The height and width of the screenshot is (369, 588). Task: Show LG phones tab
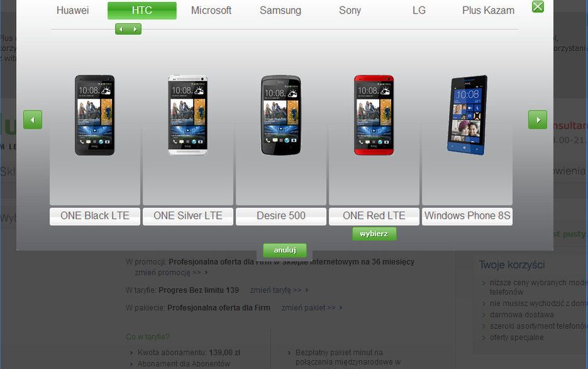coord(419,10)
